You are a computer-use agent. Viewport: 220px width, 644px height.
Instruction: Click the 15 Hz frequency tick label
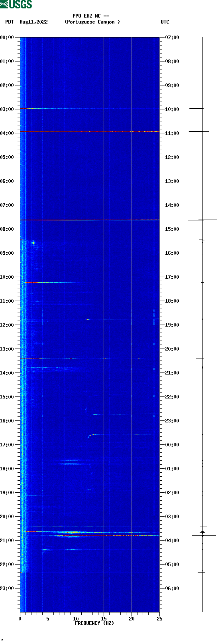coord(104,619)
